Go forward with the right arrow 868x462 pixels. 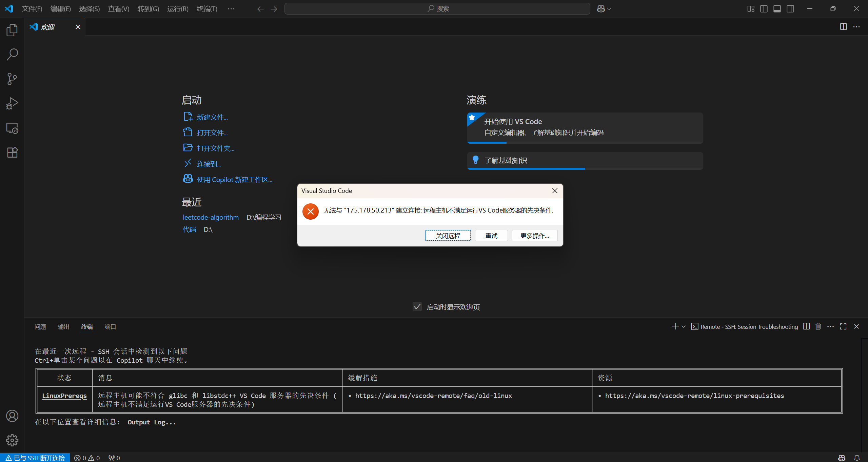coord(274,9)
